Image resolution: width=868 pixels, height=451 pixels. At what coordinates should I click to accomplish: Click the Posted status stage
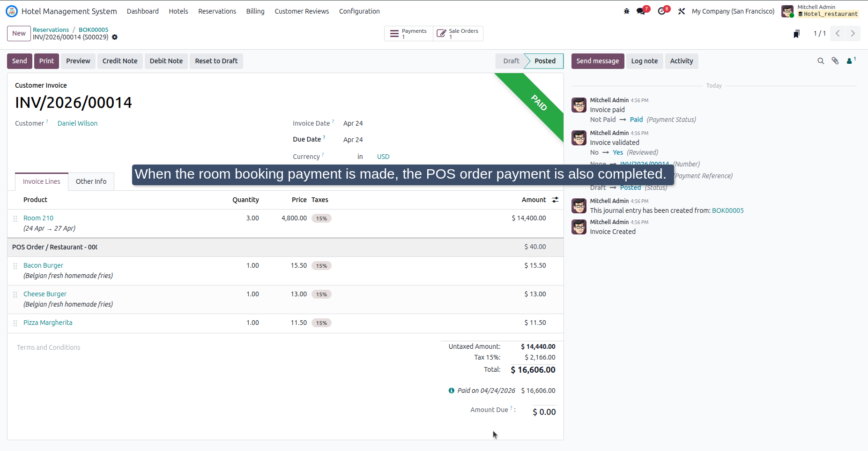tap(545, 61)
